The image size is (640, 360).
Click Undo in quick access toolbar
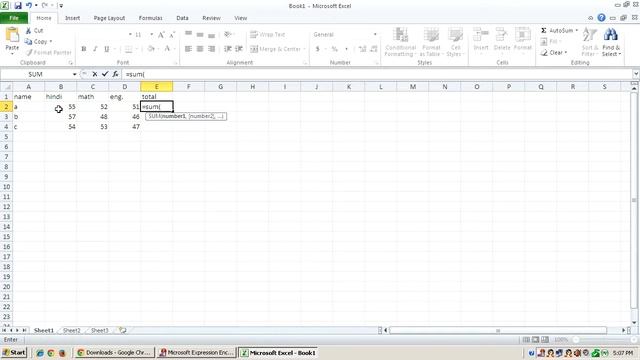29,6
